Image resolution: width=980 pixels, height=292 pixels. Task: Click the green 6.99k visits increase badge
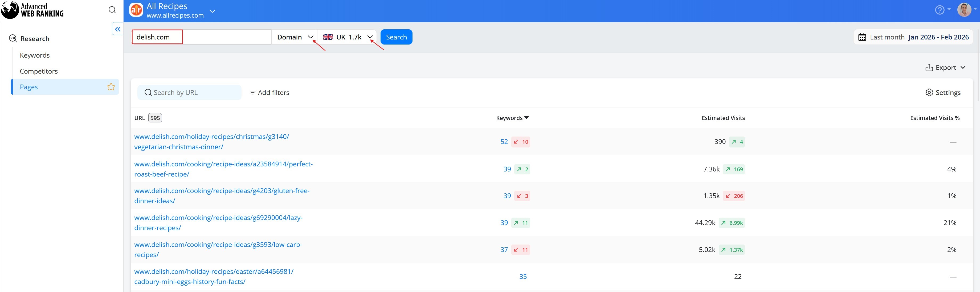(x=732, y=223)
